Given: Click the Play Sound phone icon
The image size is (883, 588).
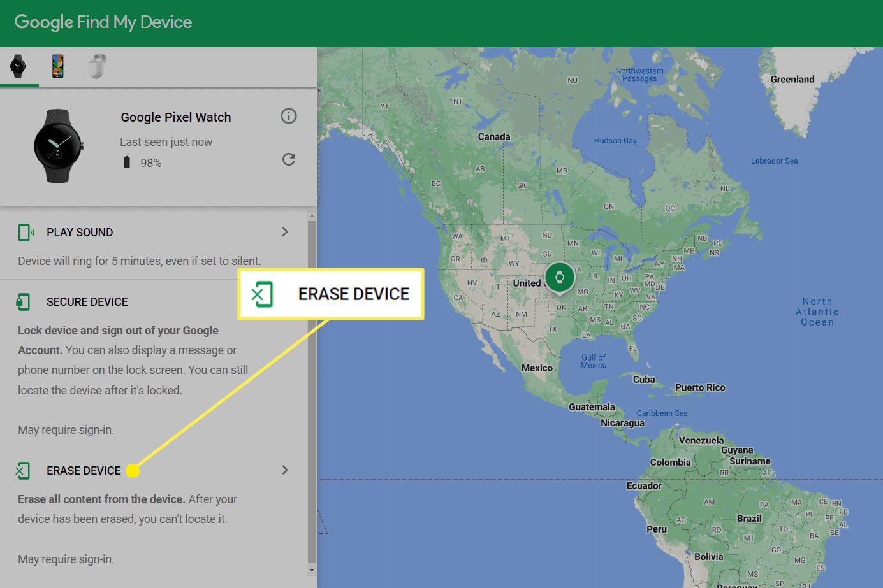Looking at the screenshot, I should [26, 233].
